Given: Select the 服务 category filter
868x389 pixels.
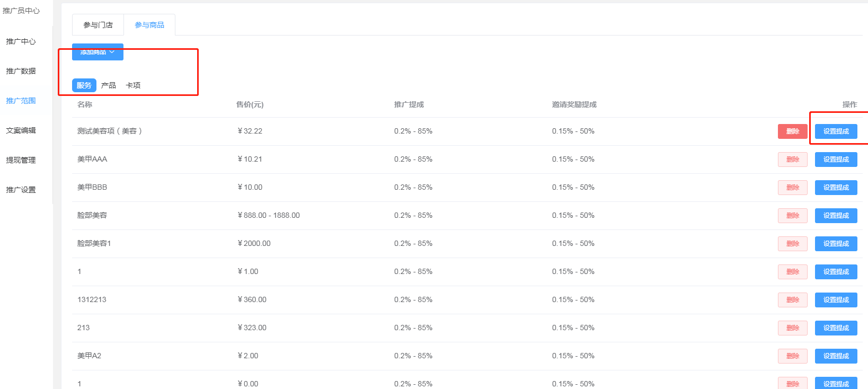Looking at the screenshot, I should [84, 85].
